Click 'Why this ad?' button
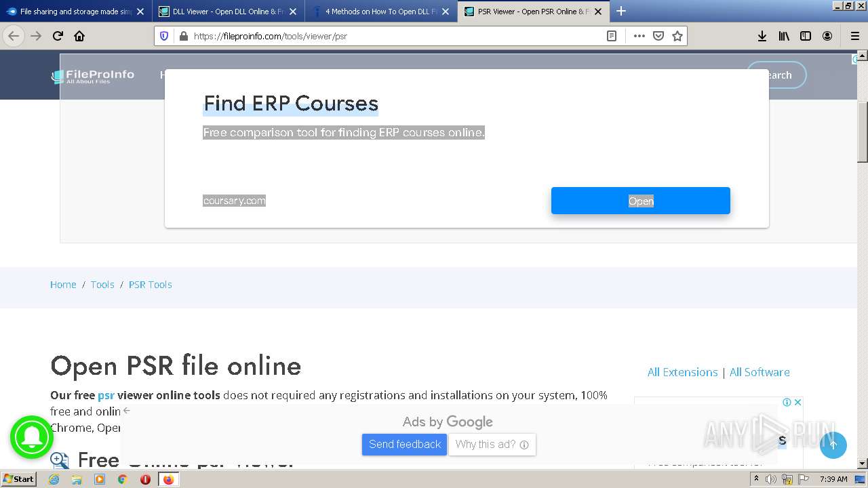868x488 pixels. point(492,445)
